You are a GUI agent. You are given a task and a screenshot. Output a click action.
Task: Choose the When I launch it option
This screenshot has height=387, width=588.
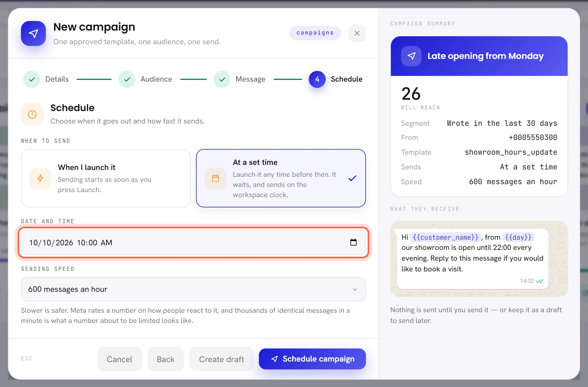click(106, 178)
